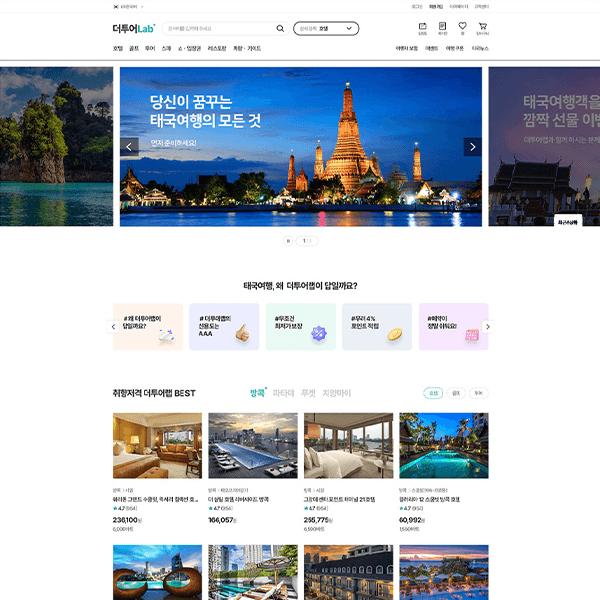Screen dimensions: 600x600
Task: Open the card with the airplane illustration
Action: click(148, 326)
